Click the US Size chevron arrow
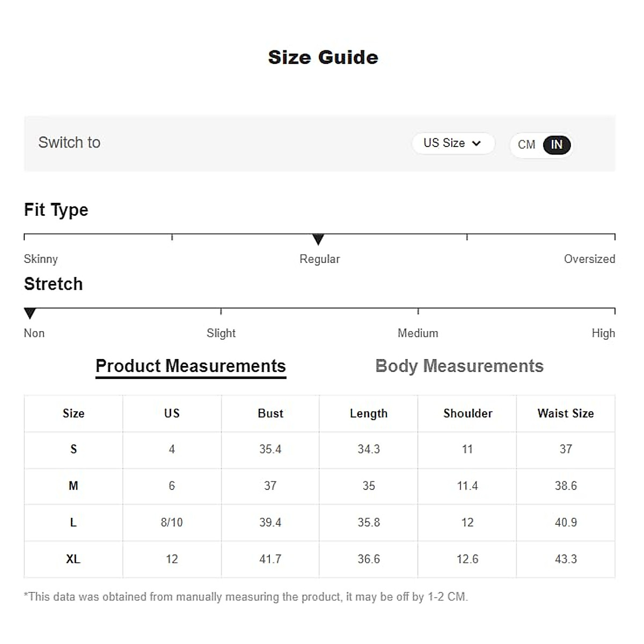 pyautogui.click(x=476, y=143)
